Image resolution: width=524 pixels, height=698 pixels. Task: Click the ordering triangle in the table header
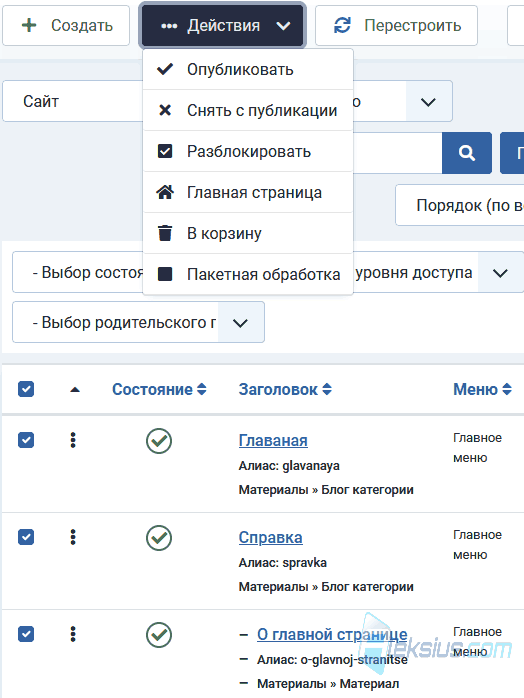point(75,390)
